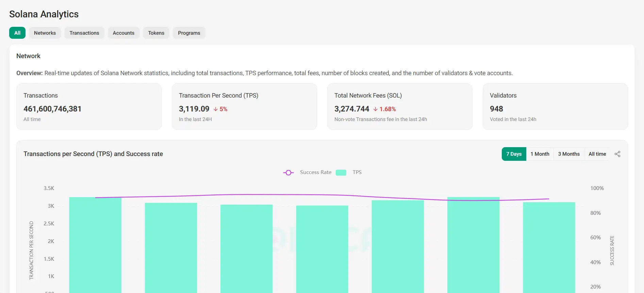644x293 pixels.
Task: Open the Transactions tab
Action: point(84,33)
